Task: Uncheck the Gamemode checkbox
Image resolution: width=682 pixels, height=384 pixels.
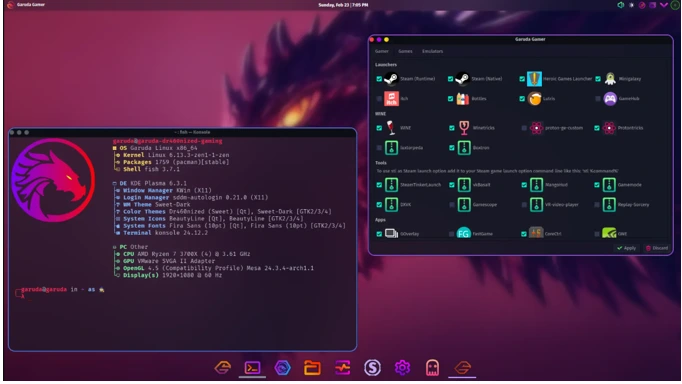Action: [597, 185]
